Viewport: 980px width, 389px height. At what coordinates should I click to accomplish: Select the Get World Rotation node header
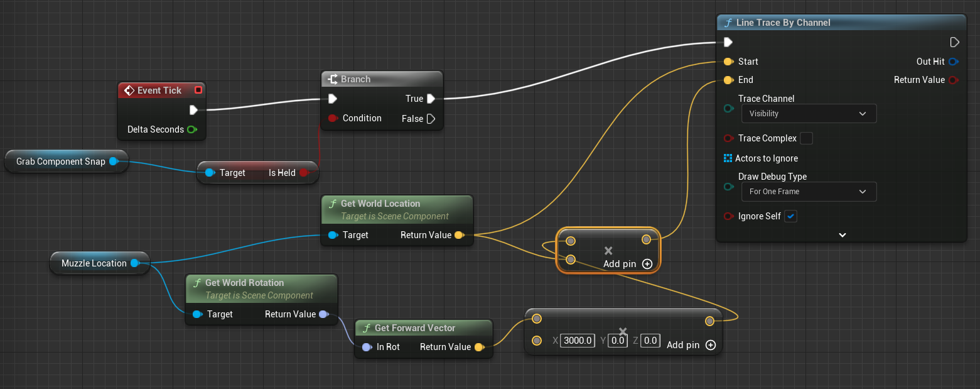[x=261, y=288]
